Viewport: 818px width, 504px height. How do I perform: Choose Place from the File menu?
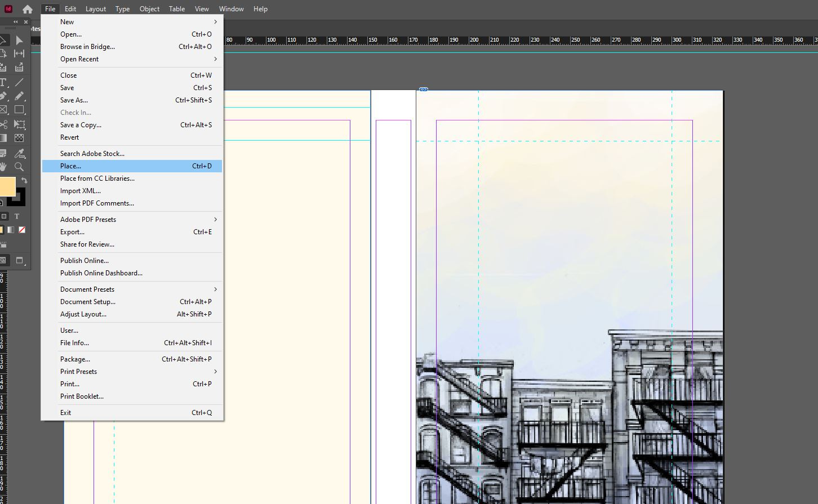[70, 166]
